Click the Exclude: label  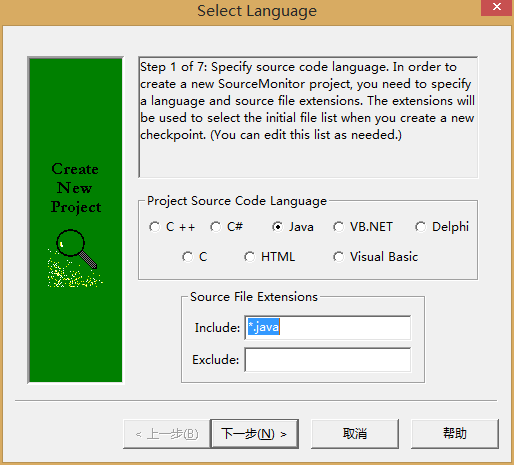click(x=216, y=360)
